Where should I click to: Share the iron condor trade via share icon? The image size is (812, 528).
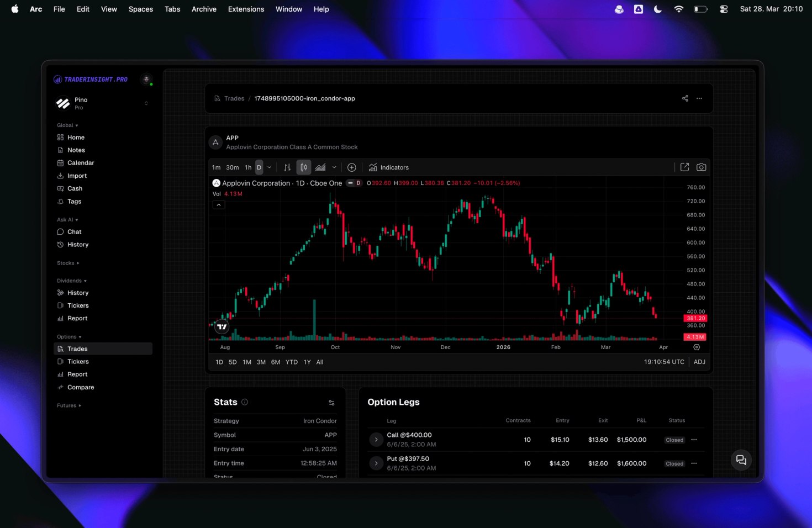[685, 98]
